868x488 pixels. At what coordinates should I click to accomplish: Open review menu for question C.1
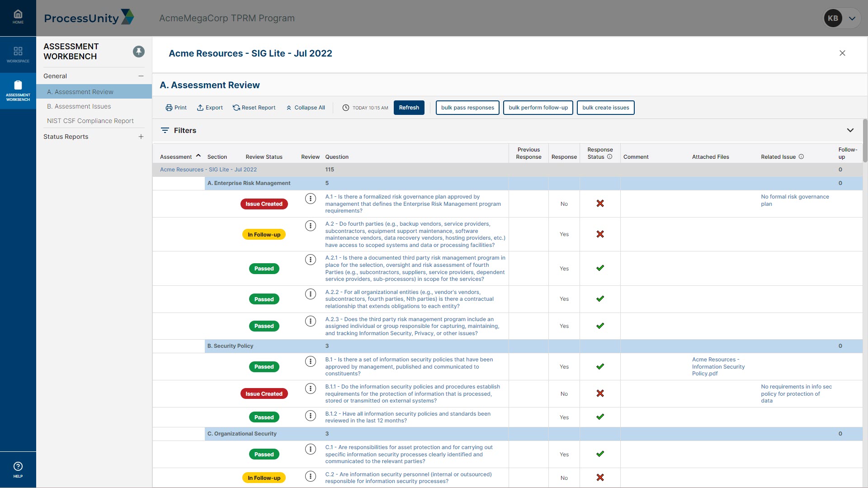(311, 449)
